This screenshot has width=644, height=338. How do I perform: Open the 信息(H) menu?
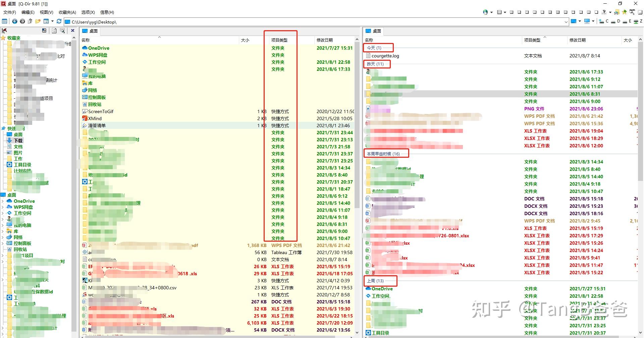pyautogui.click(x=107, y=12)
